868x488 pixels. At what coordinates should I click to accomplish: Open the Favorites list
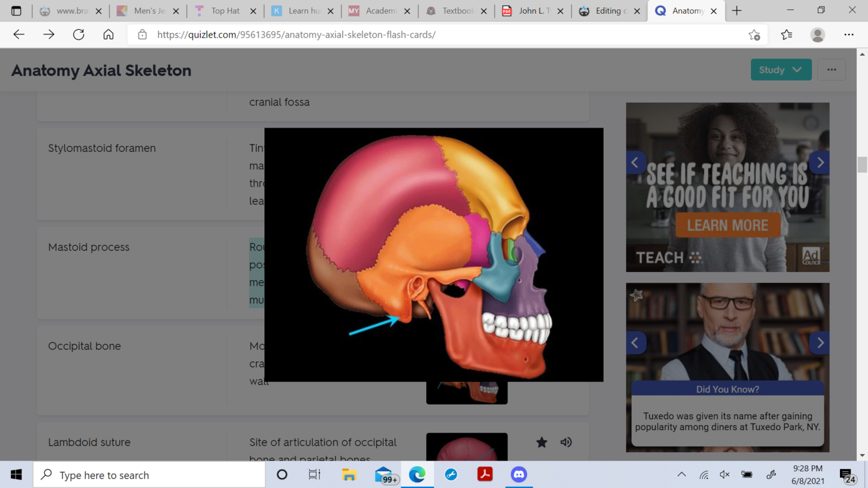(787, 34)
